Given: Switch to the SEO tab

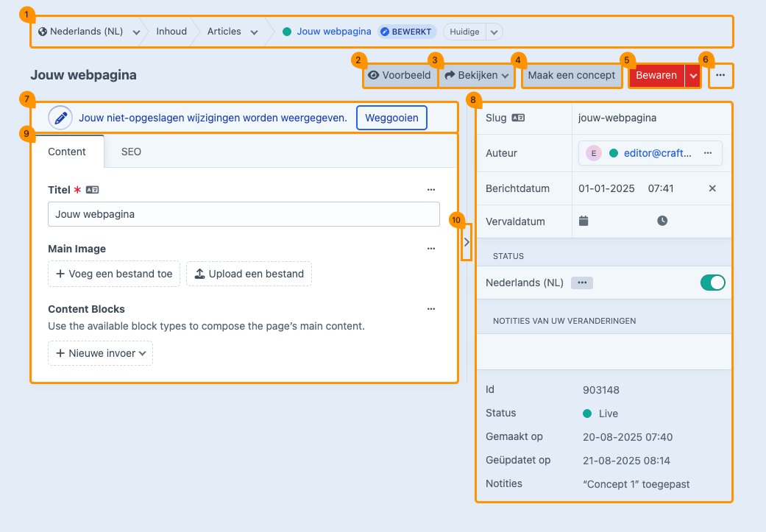Looking at the screenshot, I should pyautogui.click(x=131, y=152).
